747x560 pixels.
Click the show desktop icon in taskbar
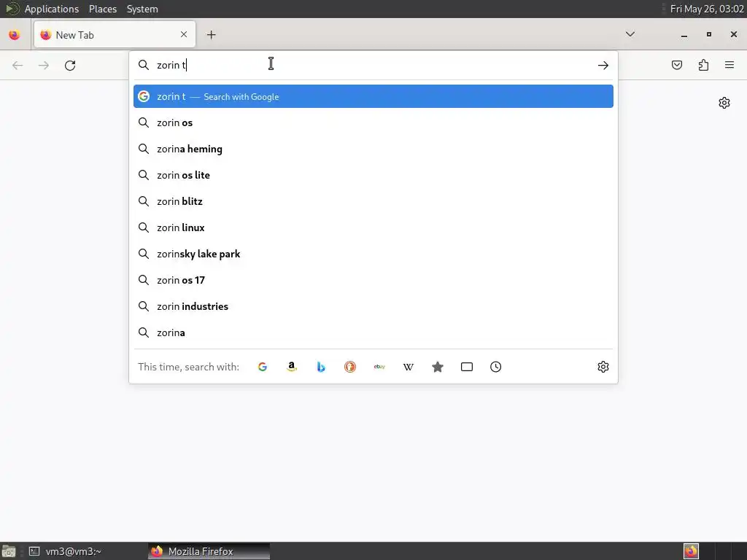pyautogui.click(x=9, y=551)
